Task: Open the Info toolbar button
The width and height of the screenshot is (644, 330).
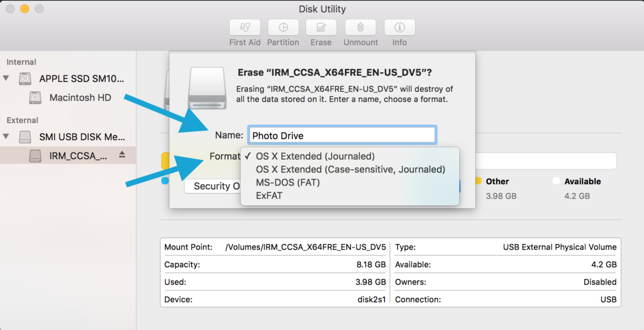Action: 399,27
